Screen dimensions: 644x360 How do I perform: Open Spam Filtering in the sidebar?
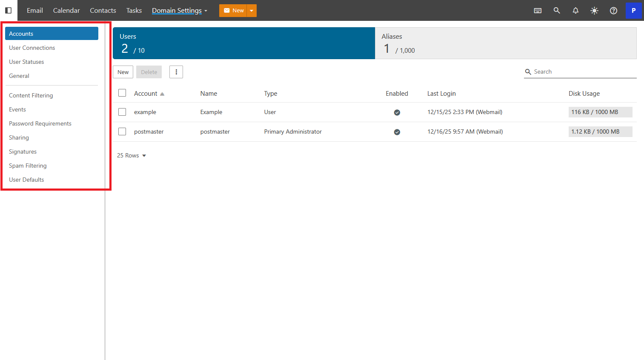click(28, 166)
